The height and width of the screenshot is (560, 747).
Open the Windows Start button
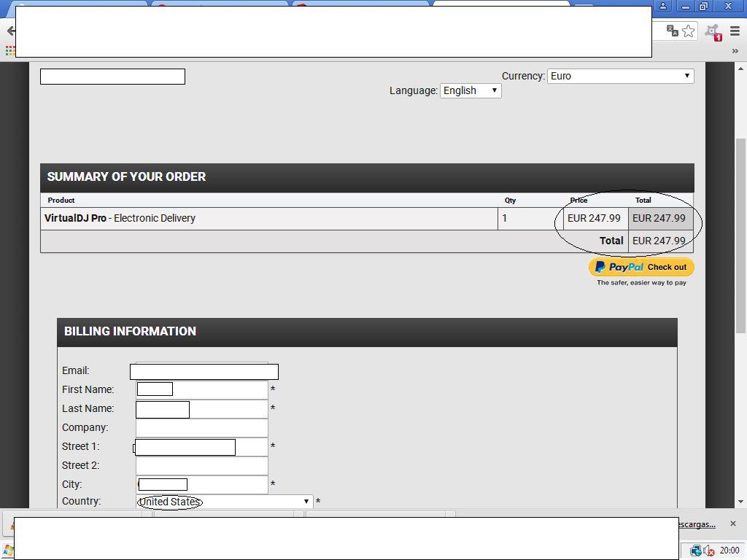tap(7, 551)
